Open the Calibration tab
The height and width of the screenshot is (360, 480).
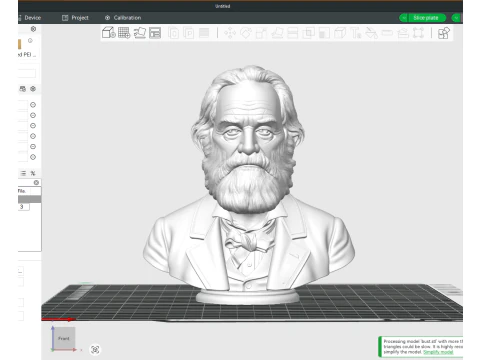pos(123,18)
